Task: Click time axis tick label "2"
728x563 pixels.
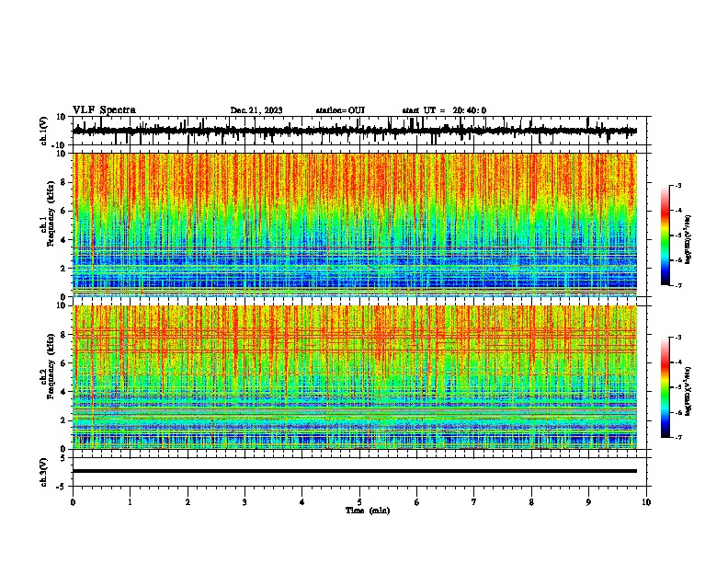Action: pos(188,502)
